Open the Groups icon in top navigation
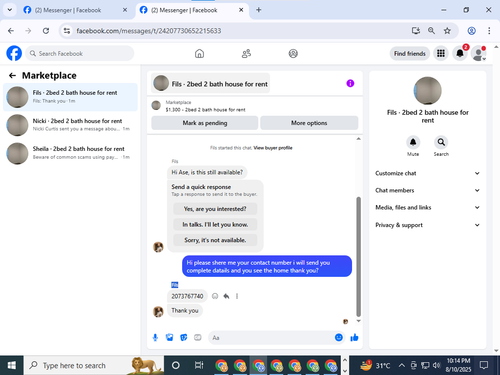The width and height of the screenshot is (500, 375). coord(293,53)
